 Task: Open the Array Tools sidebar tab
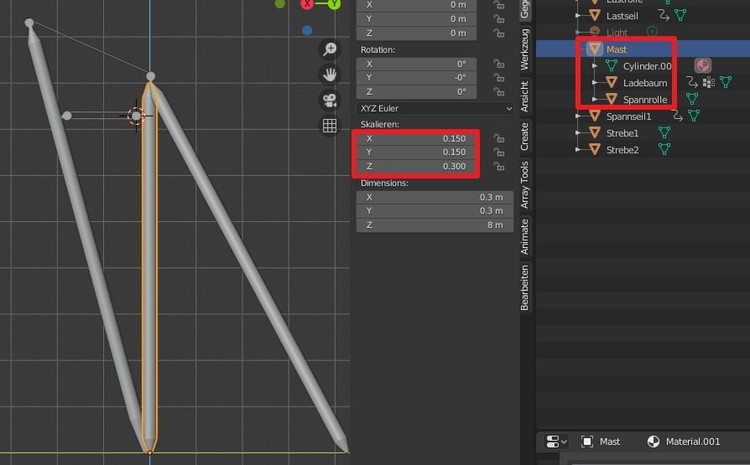[525, 185]
